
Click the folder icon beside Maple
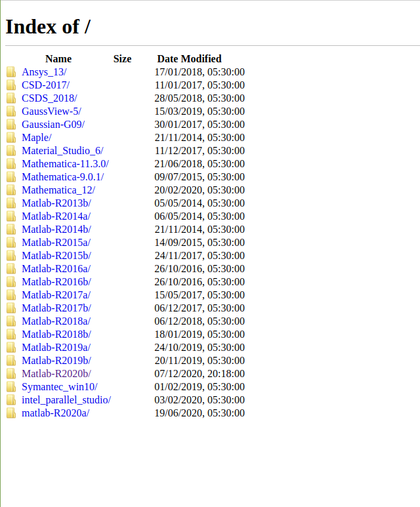pyautogui.click(x=11, y=138)
